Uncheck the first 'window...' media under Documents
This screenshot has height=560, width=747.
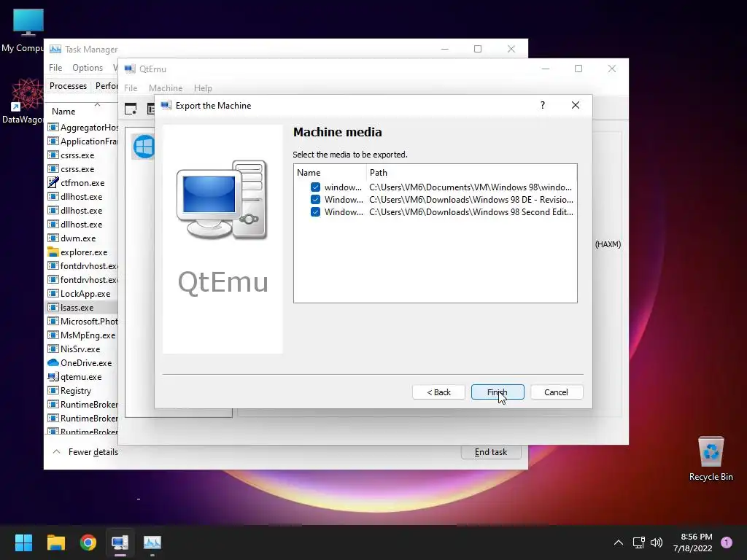click(315, 187)
